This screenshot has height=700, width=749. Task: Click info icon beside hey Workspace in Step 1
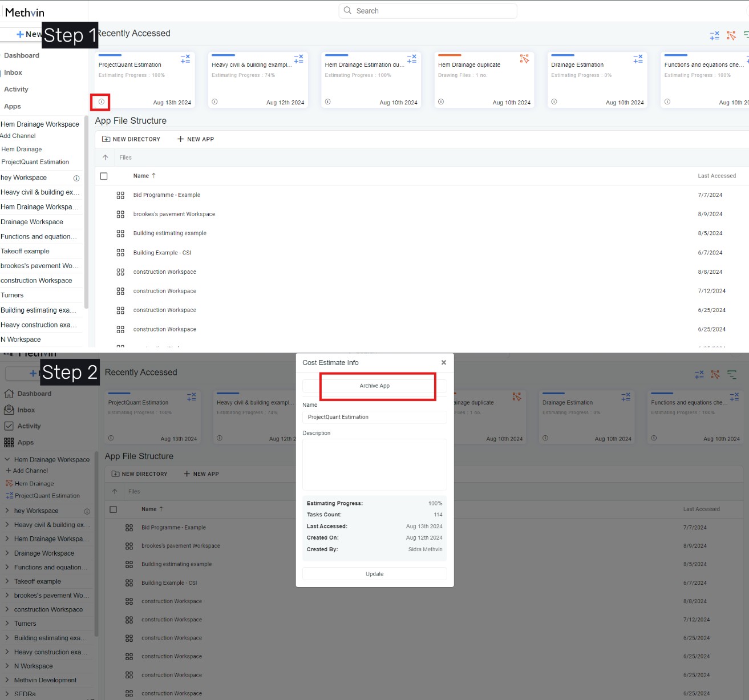76,178
